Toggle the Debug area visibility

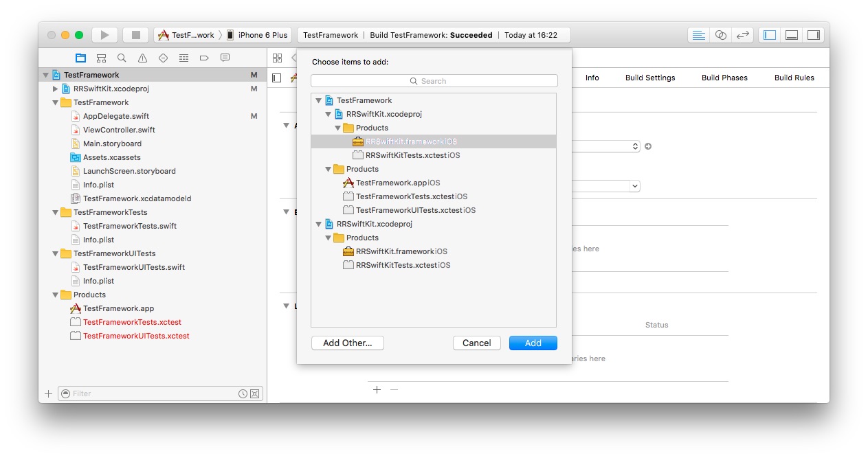tap(792, 35)
